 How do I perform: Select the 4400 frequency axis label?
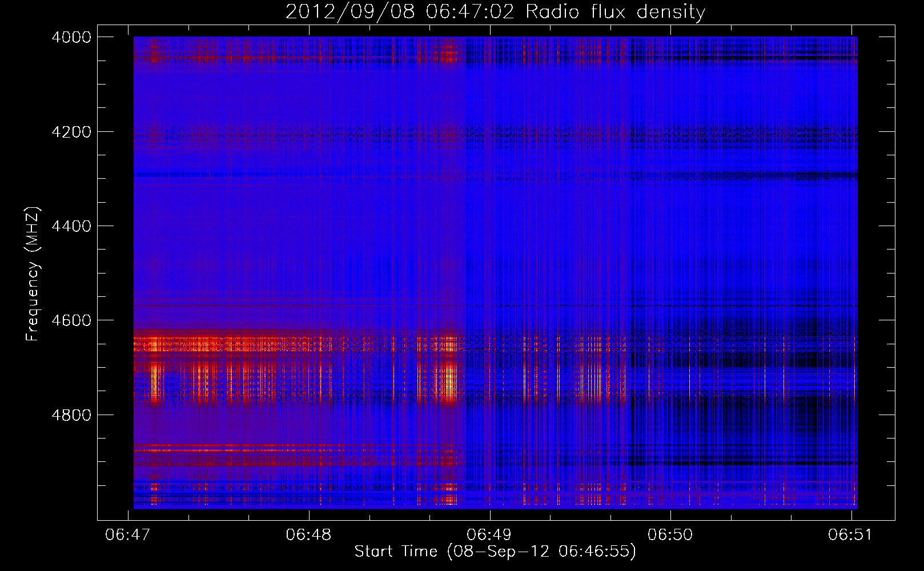pos(71,226)
